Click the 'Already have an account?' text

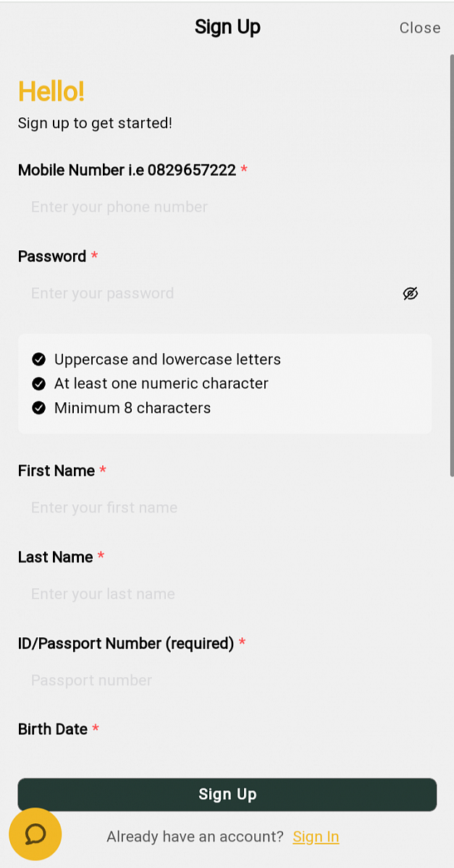click(x=195, y=837)
